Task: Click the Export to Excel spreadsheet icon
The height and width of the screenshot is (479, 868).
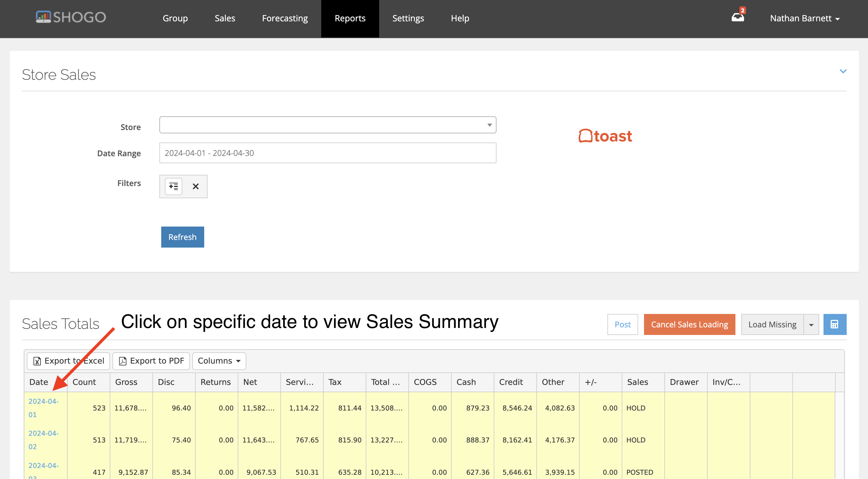Action: pyautogui.click(x=37, y=361)
